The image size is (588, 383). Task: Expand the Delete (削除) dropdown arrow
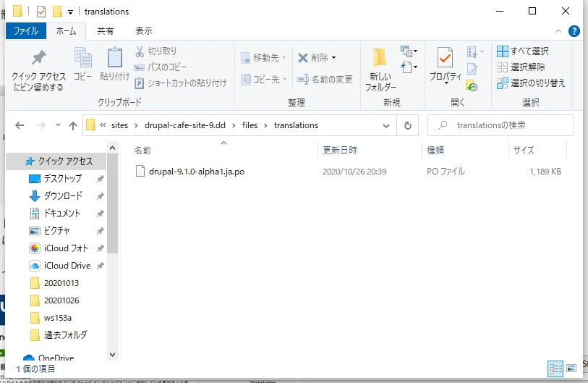(333, 58)
